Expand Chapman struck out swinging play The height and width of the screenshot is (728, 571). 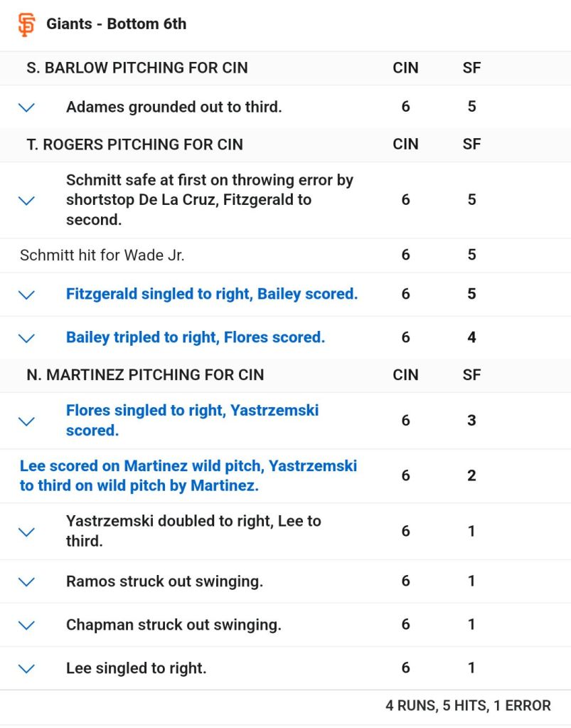tap(26, 626)
